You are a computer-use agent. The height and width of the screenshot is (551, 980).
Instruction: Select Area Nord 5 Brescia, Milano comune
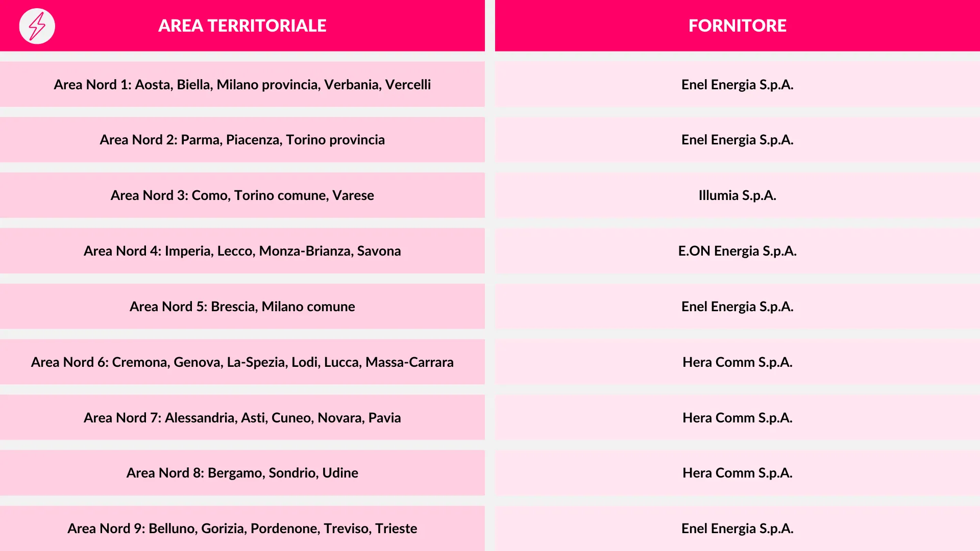(x=242, y=307)
